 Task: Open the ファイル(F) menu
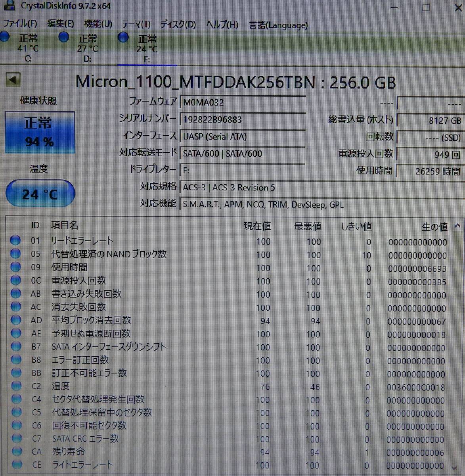click(20, 24)
